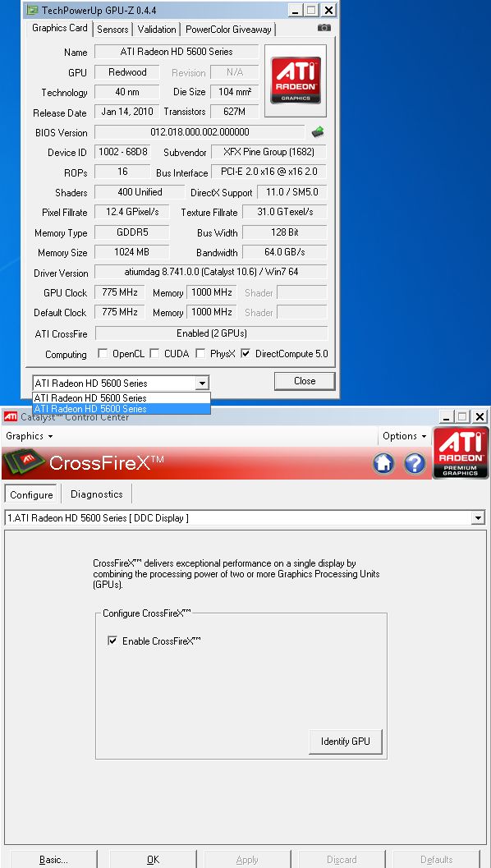
Task: Click the ATI Radeon logo in GPU-Z
Action: 296,80
